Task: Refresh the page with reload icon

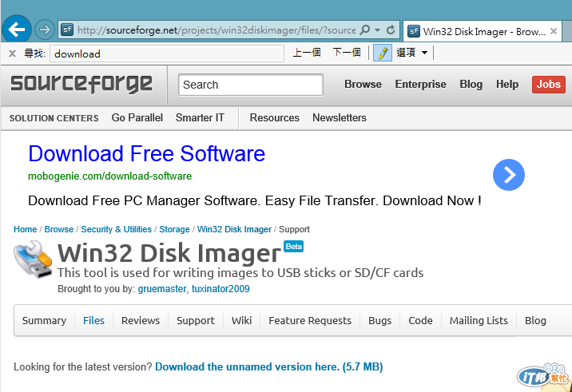Action: pyautogui.click(x=391, y=30)
